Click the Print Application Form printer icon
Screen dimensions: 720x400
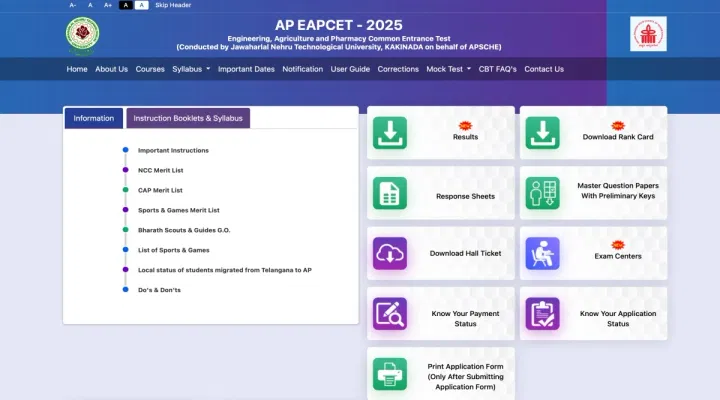point(389,374)
